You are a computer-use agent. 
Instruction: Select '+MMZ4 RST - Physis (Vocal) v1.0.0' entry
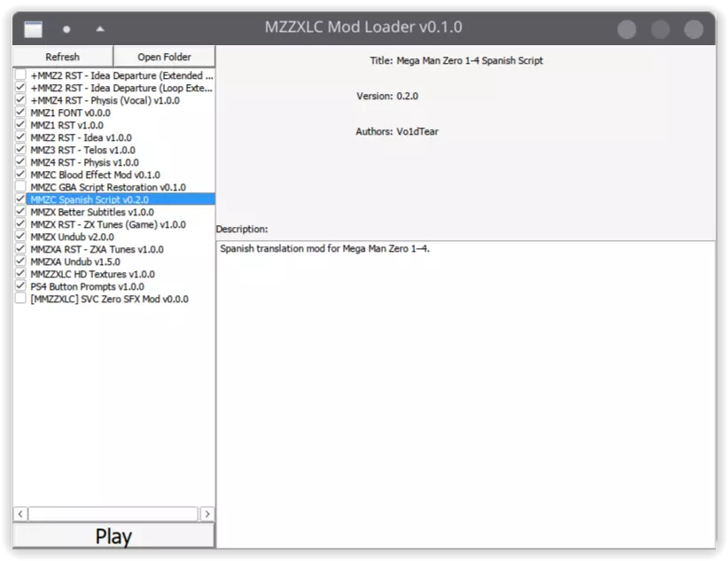tap(105, 100)
